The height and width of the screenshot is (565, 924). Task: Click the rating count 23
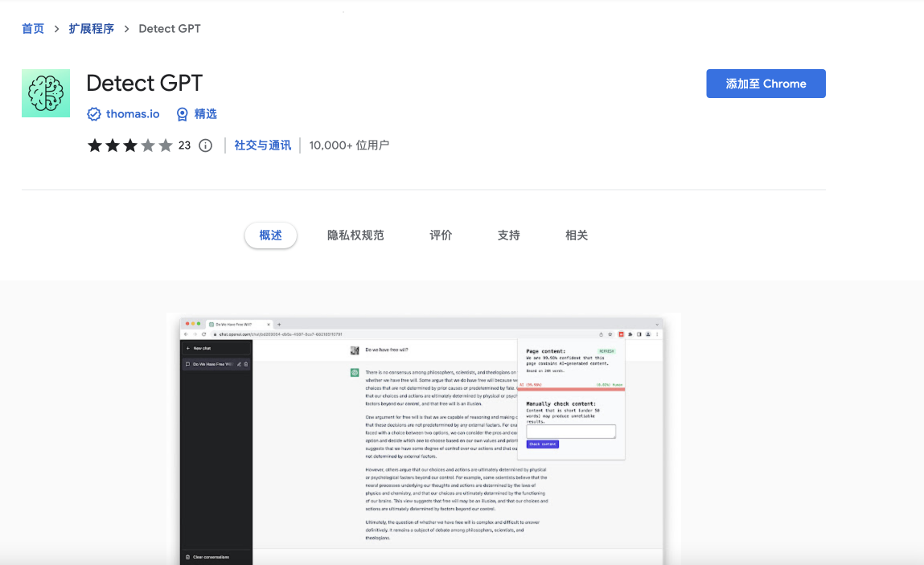pyautogui.click(x=184, y=145)
